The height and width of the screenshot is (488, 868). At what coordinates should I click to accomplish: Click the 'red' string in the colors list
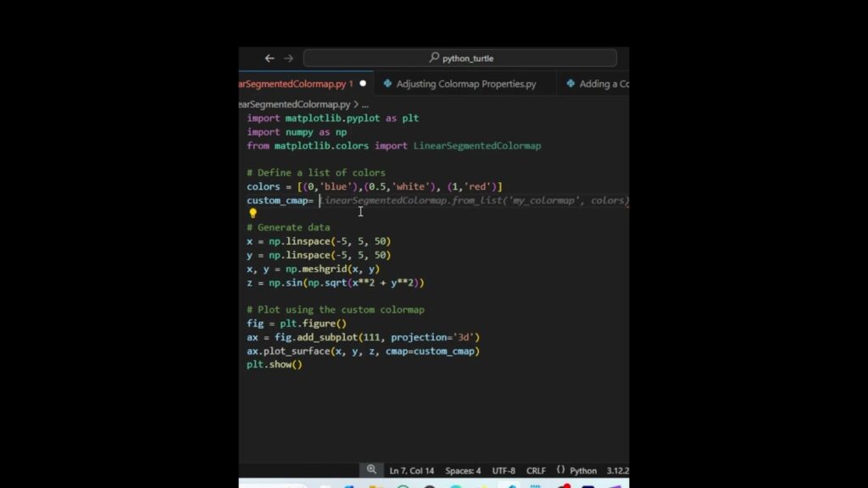click(477, 187)
